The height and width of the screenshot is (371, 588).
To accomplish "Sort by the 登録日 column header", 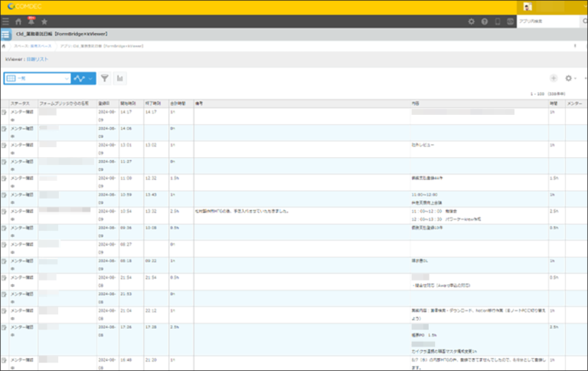I will (103, 103).
